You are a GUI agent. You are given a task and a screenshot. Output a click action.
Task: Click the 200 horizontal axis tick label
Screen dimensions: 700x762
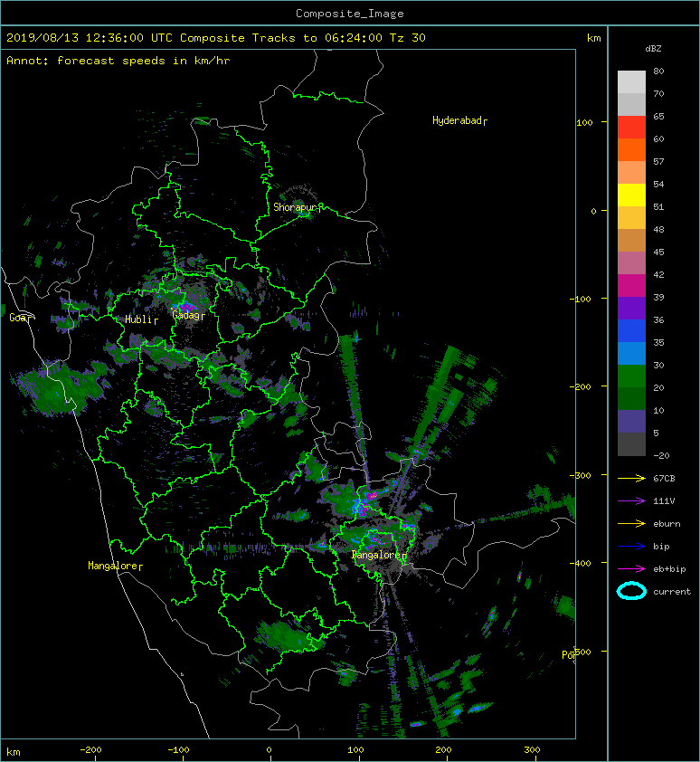coord(443,750)
